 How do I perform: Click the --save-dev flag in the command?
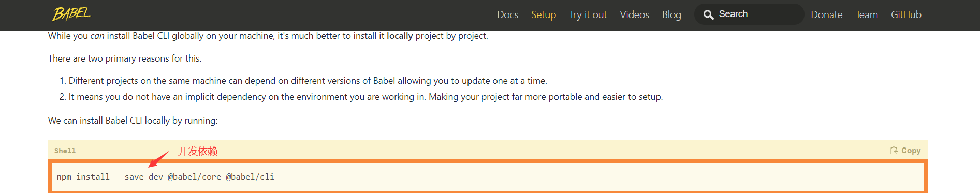(x=139, y=177)
